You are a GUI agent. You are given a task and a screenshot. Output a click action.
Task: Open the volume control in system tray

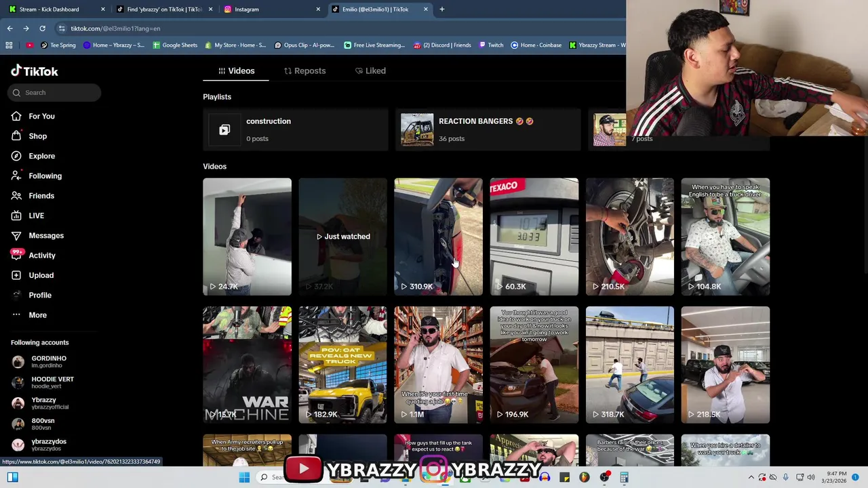(x=812, y=477)
